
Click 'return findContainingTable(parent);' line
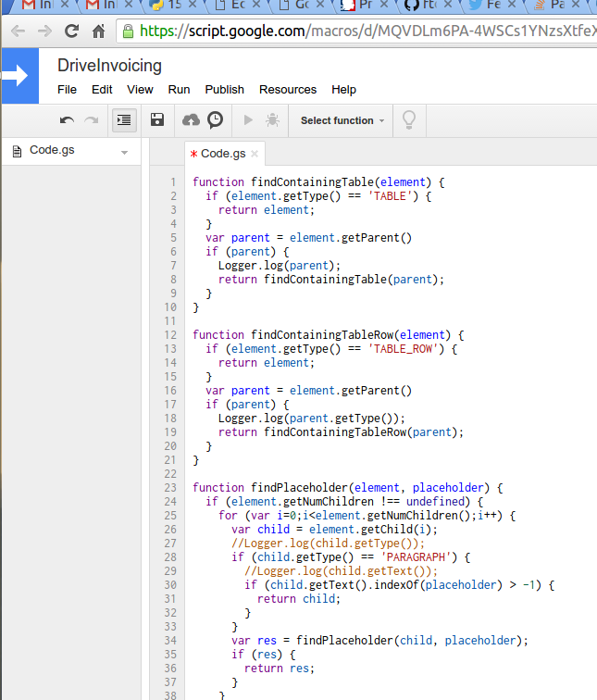click(331, 280)
